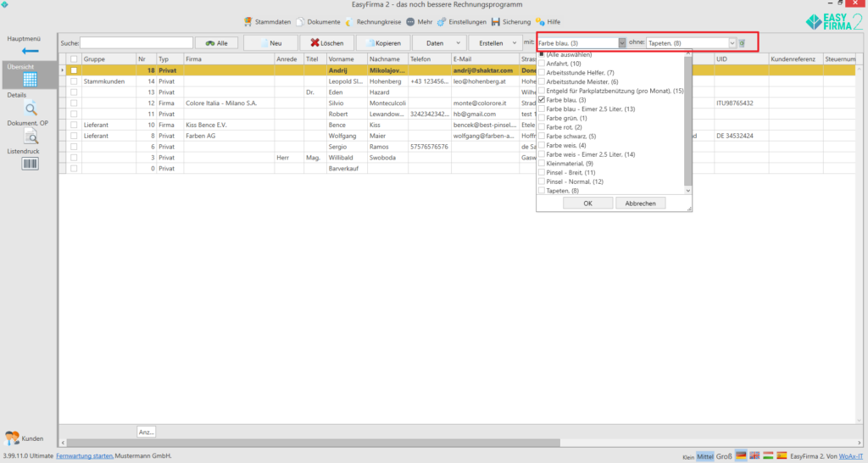Screen dimensions: 868x463
Task: Go back to Hauptmenü arrow
Action: (30, 51)
